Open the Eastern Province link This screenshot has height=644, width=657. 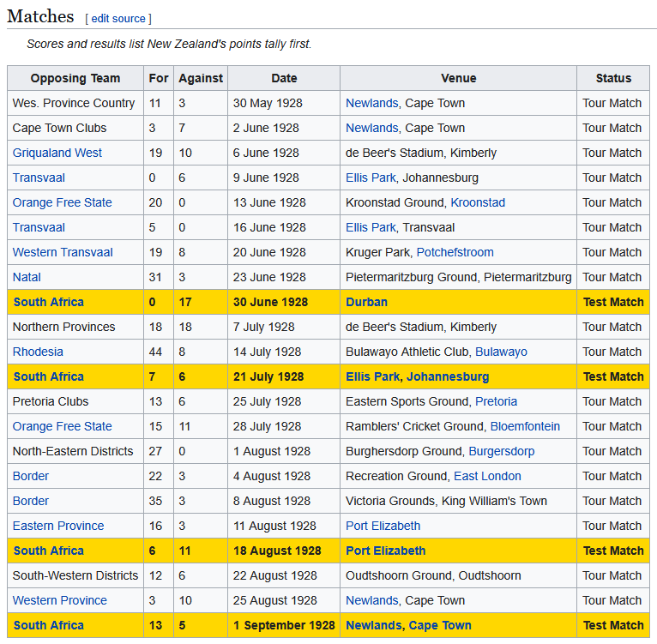[58, 526]
